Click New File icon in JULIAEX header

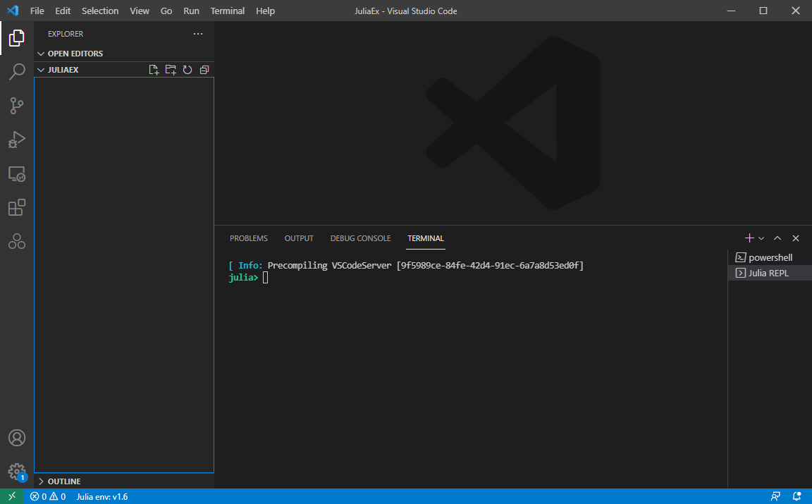click(154, 69)
